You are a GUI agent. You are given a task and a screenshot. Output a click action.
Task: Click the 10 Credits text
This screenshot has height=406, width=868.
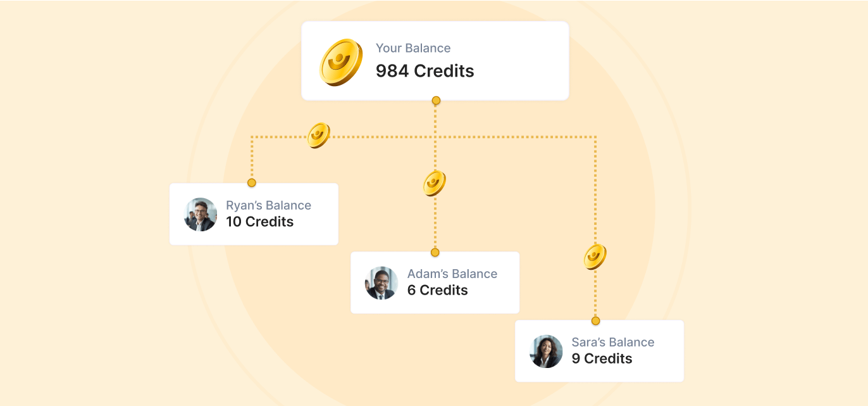pyautogui.click(x=260, y=222)
